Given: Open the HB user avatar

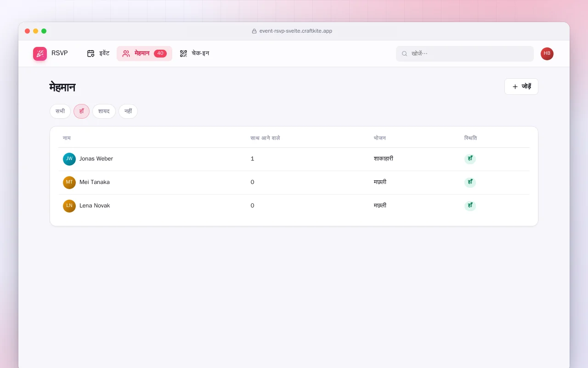Looking at the screenshot, I should point(547,54).
